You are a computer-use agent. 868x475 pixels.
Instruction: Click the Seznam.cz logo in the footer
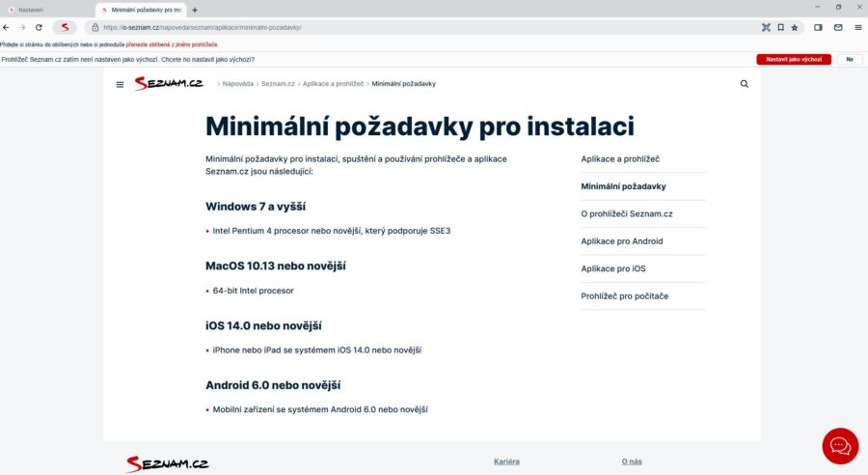(167, 464)
